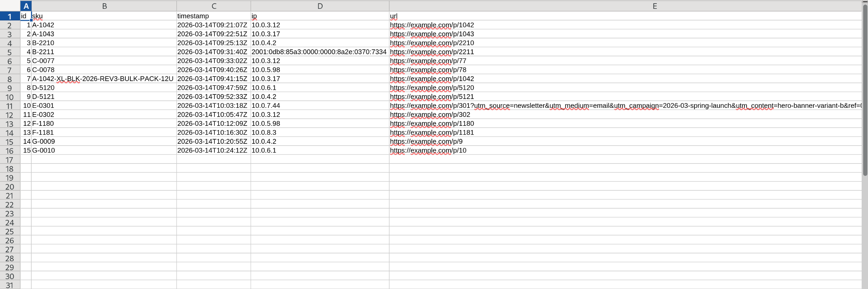Select row 16 header

click(x=10, y=150)
